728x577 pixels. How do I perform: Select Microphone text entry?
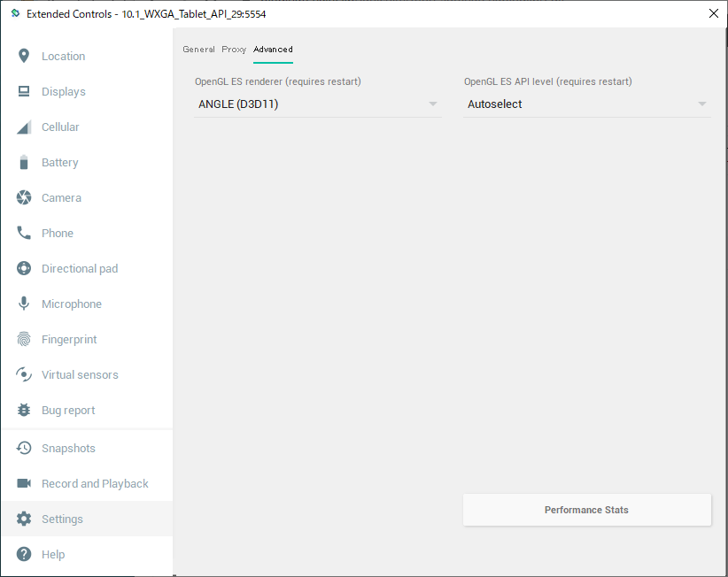(72, 304)
